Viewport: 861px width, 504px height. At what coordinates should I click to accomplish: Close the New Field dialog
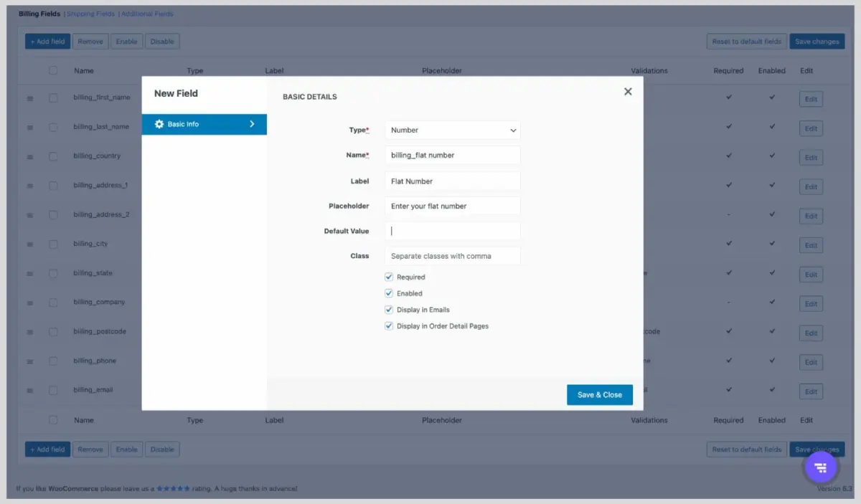(x=628, y=92)
